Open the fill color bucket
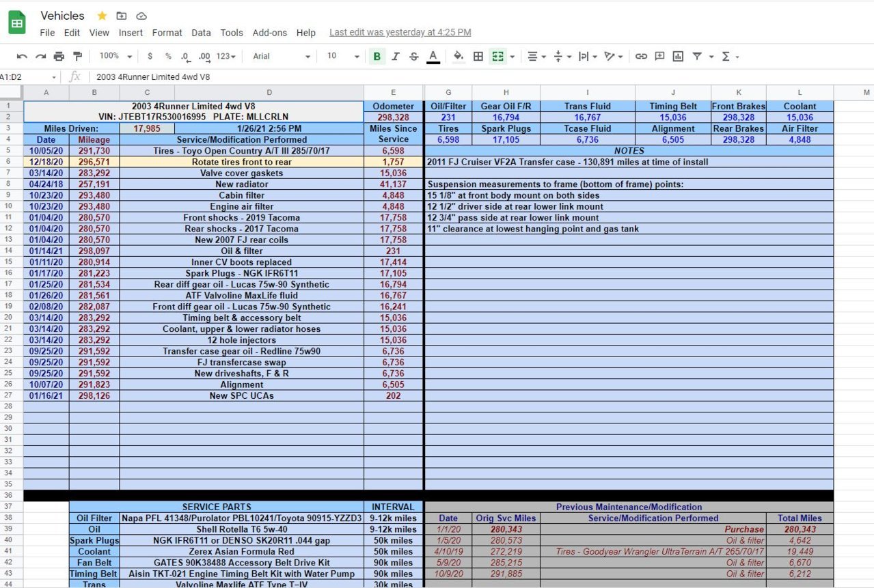Image resolution: width=874 pixels, height=588 pixels. click(x=459, y=56)
